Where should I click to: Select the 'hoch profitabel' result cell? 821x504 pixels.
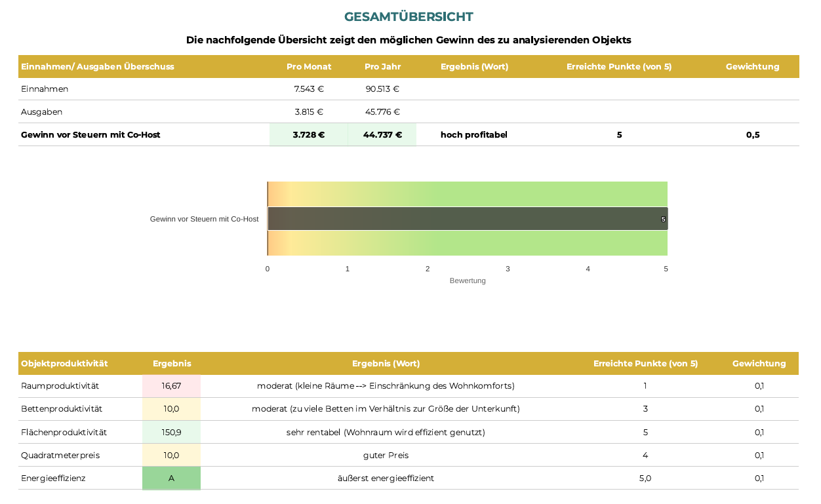474,135
